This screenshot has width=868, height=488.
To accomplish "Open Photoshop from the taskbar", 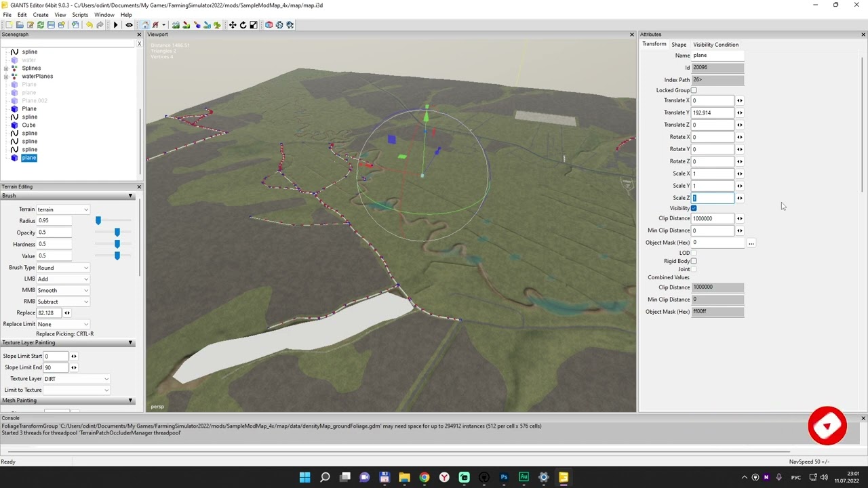I will tap(504, 477).
